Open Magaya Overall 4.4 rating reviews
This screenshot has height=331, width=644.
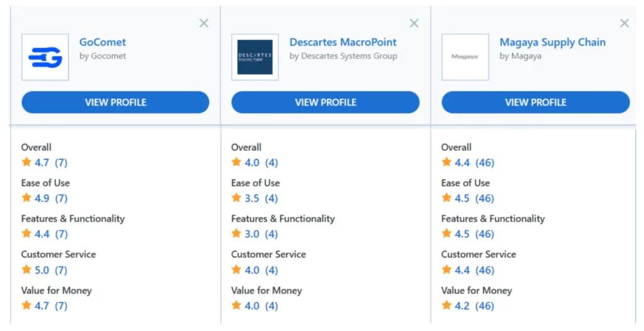[x=474, y=163]
